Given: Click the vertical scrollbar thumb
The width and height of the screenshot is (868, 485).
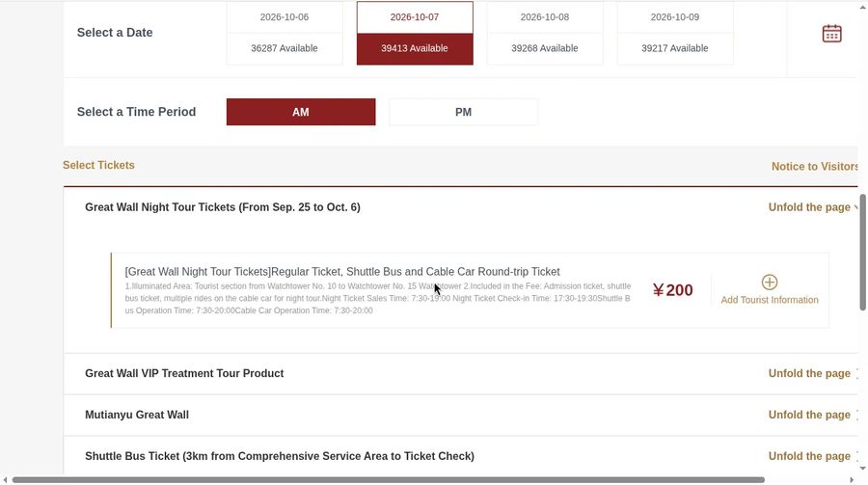Looking at the screenshot, I should coord(862,252).
